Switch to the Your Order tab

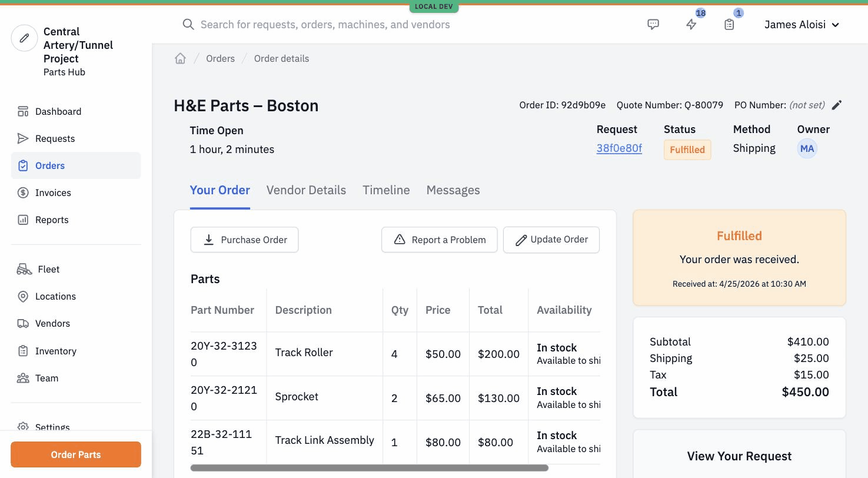(220, 190)
